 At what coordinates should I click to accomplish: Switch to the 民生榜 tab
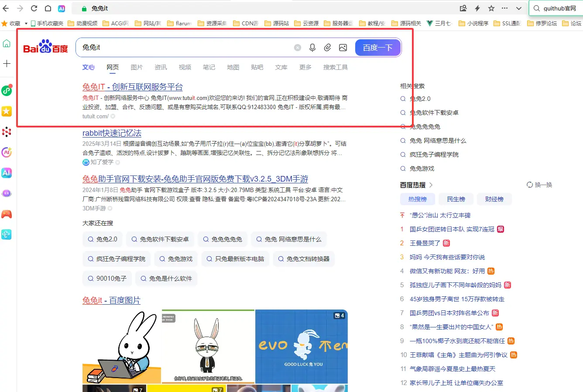pos(456,199)
